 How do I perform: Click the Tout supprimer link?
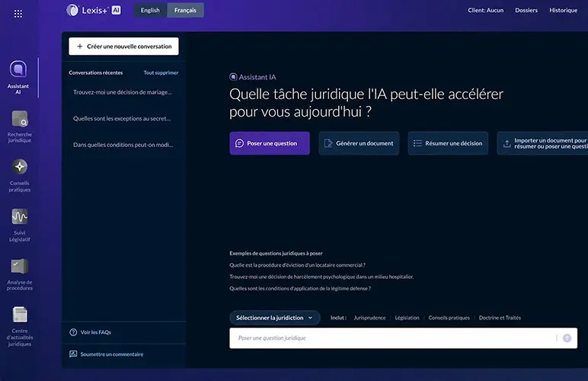point(161,73)
